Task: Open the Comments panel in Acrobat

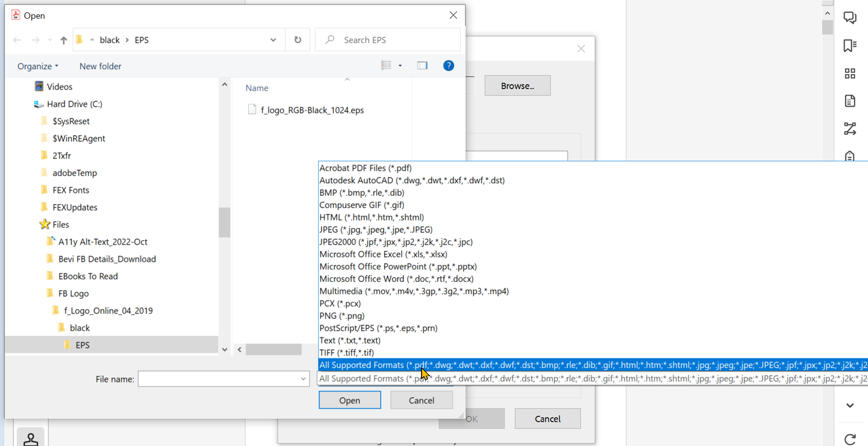Action: [850, 18]
